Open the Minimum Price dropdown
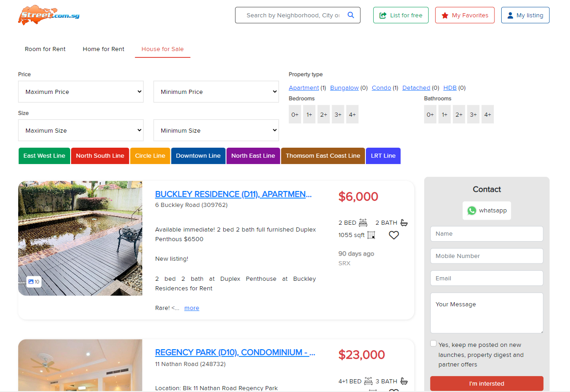This screenshot has width=570, height=392. coord(216,92)
